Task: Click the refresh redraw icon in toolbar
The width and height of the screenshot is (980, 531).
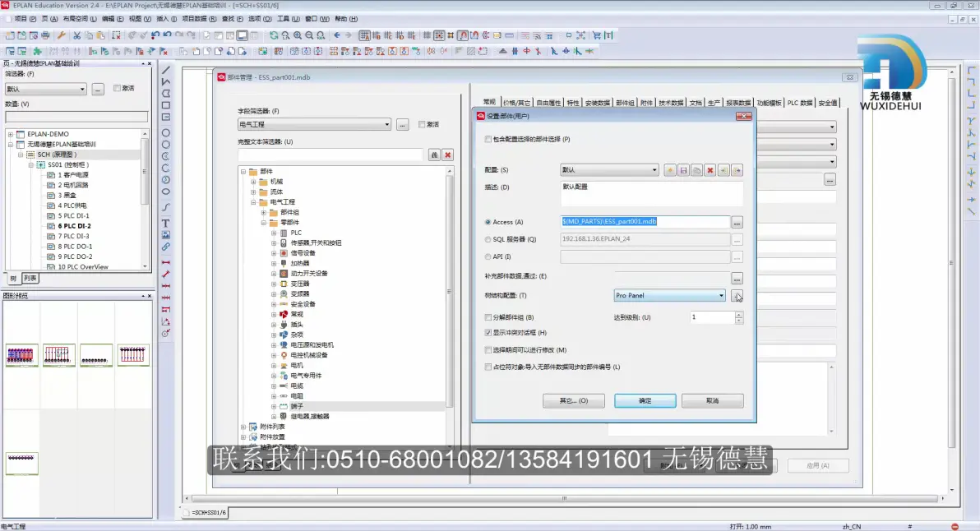Action: pos(274,35)
